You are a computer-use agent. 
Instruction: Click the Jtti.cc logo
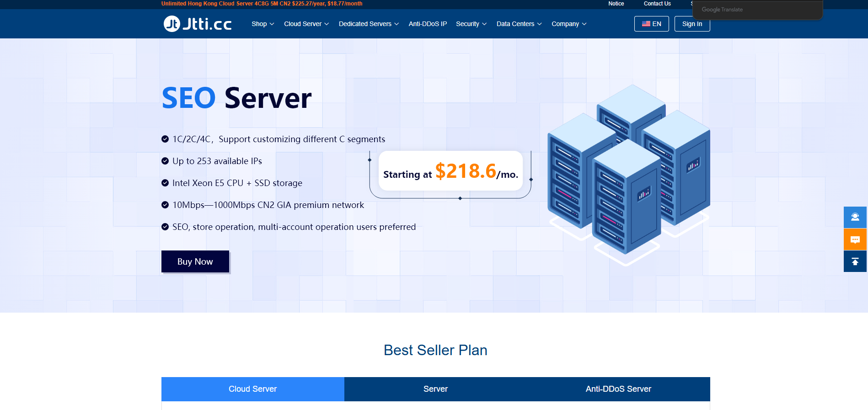[198, 24]
